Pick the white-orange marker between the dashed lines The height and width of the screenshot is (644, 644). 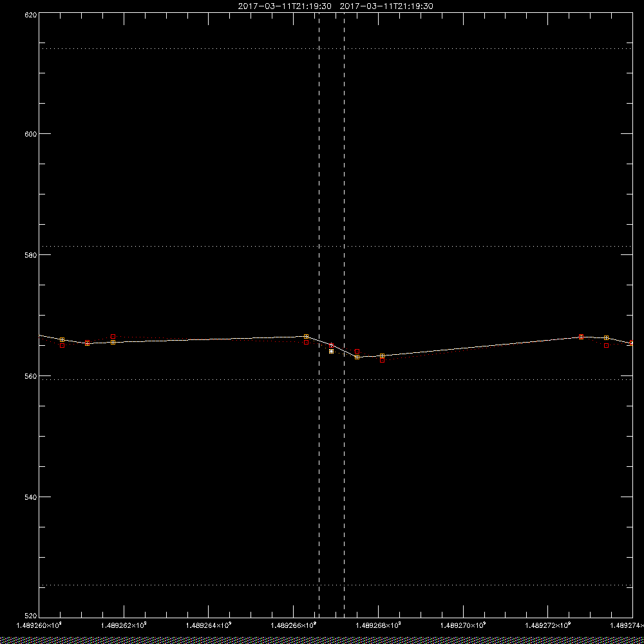tap(332, 351)
